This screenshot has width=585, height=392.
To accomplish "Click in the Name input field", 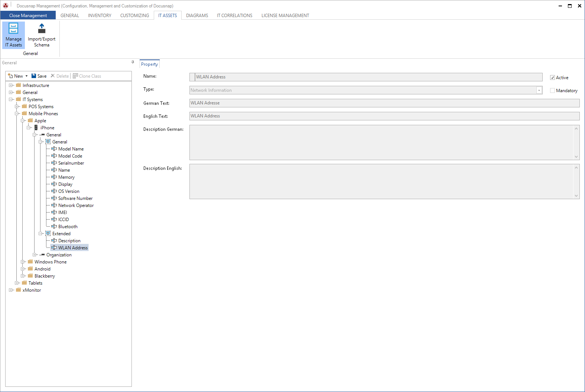I will point(366,77).
